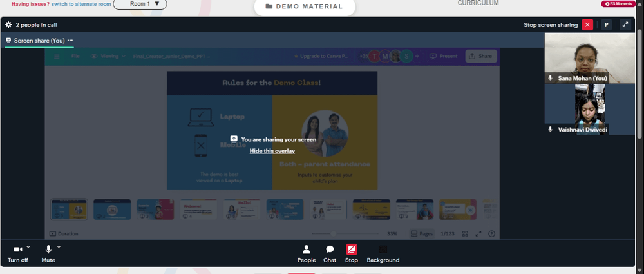Click the 2 people in call label
This screenshot has width=644, height=274.
click(x=36, y=24)
